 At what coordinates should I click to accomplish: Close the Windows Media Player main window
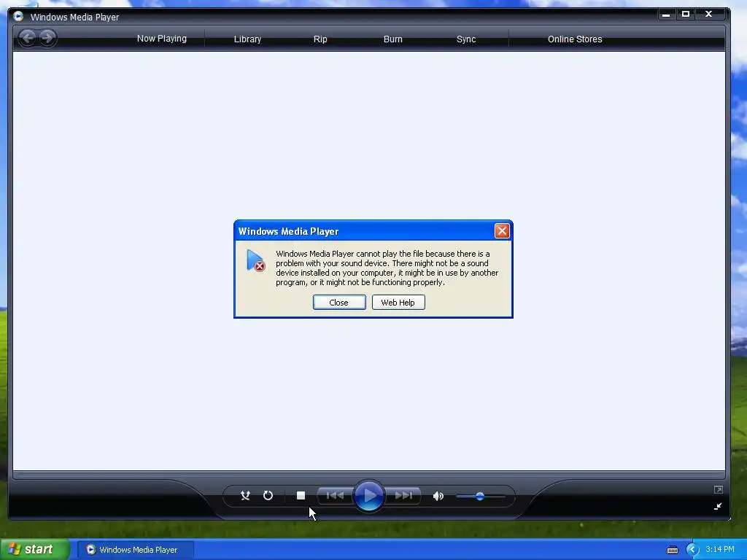pos(709,15)
